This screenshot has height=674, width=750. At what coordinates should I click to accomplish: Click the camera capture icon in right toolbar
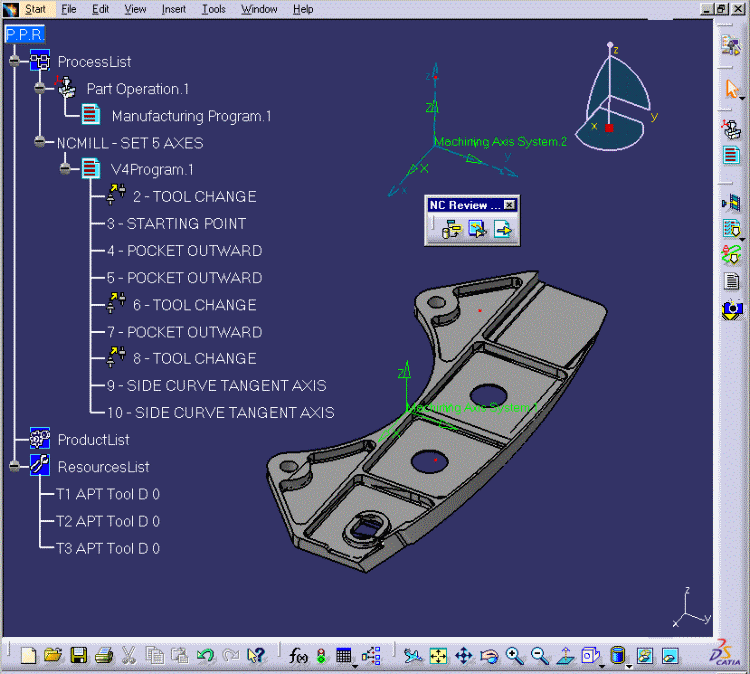tap(731, 309)
